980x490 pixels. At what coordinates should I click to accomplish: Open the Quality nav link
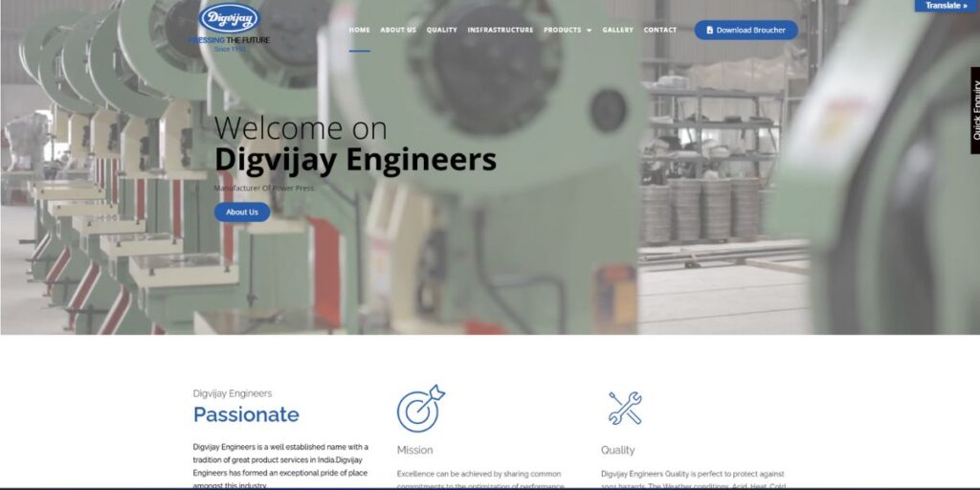pyautogui.click(x=442, y=30)
